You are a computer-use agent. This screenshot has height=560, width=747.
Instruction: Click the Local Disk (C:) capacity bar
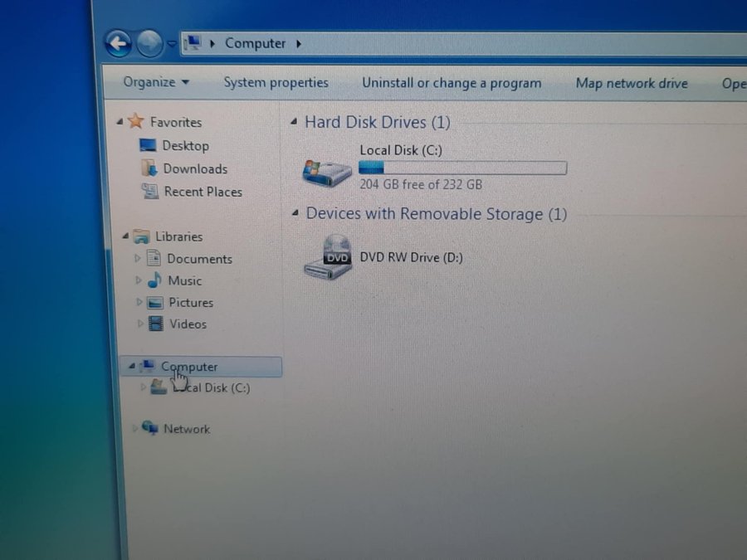(462, 168)
